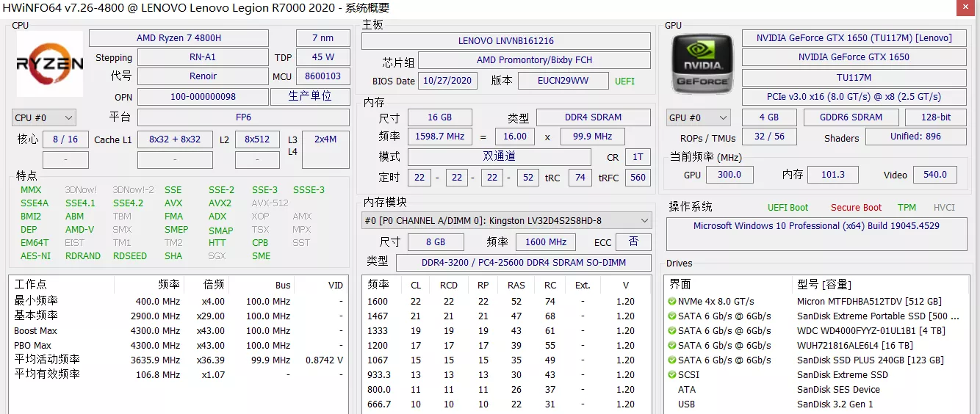Viewport: 980px width, 414px height.
Task: Click the LENOVO LNVNB161216 motherboard field
Action: pyautogui.click(x=506, y=41)
